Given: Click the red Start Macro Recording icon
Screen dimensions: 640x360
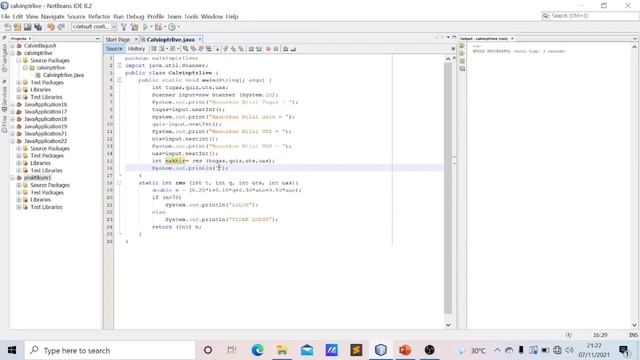Looking at the screenshot, I should click(268, 49).
